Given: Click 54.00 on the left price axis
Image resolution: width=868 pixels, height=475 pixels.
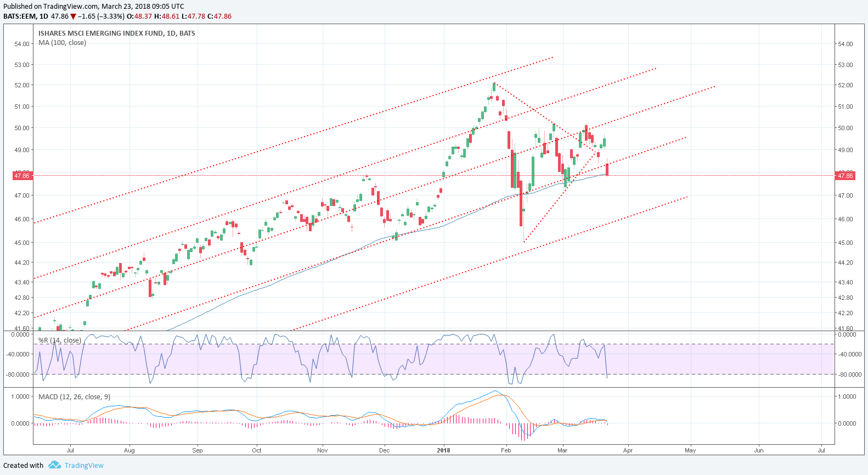Looking at the screenshot, I should (22, 44).
